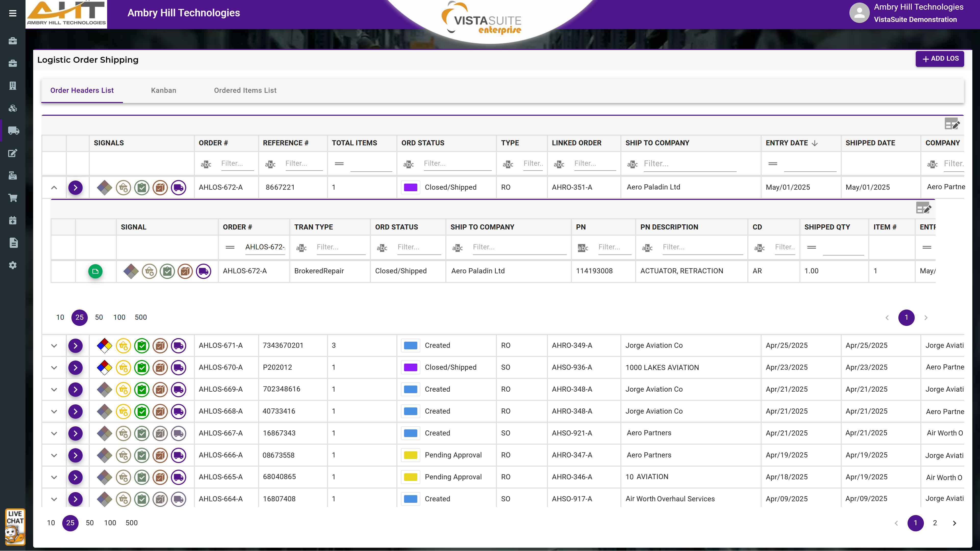980x551 pixels.
Task: Expand the AHLOS-669-A row details
Action: tap(54, 389)
